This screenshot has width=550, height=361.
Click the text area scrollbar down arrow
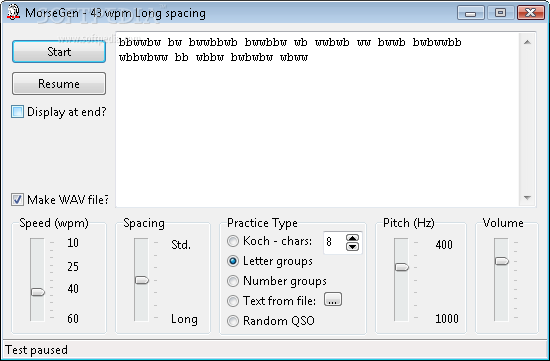[527, 198]
